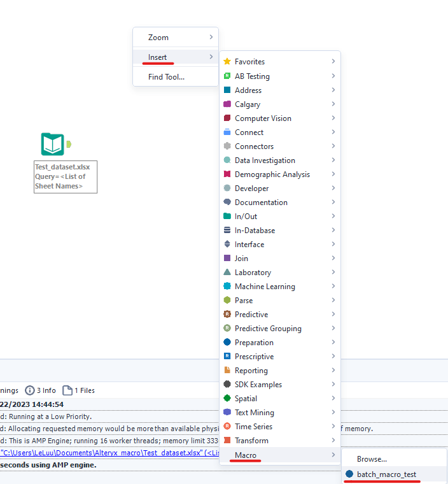The image size is (448, 484).
Task: Click the Transform category icon
Action: pos(227,440)
